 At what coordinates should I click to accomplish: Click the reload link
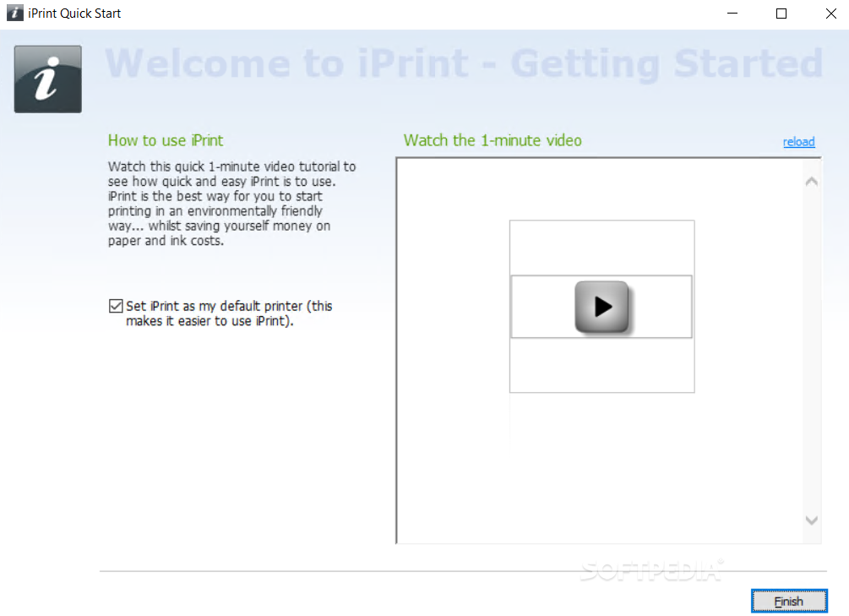pyautogui.click(x=798, y=141)
